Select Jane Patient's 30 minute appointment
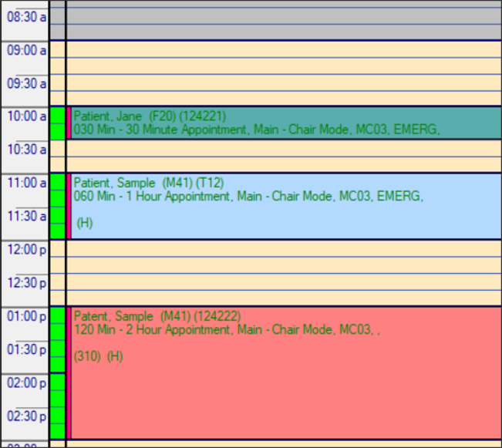 click(x=285, y=123)
